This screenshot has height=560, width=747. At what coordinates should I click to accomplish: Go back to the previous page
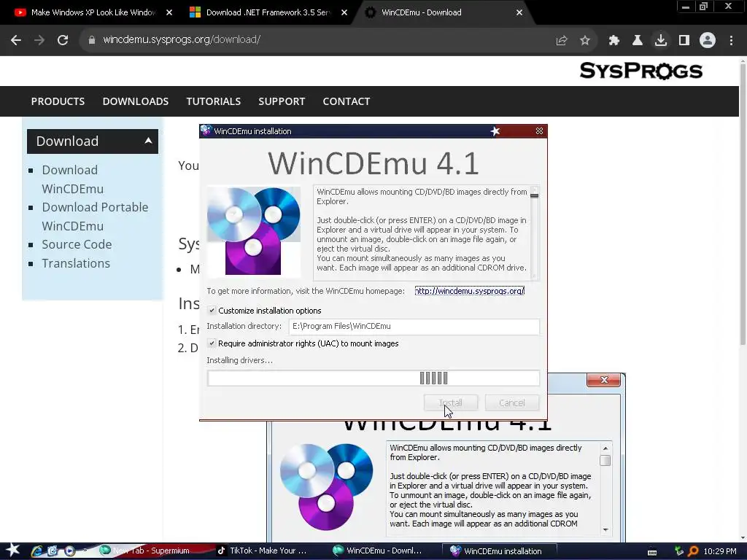click(x=16, y=40)
